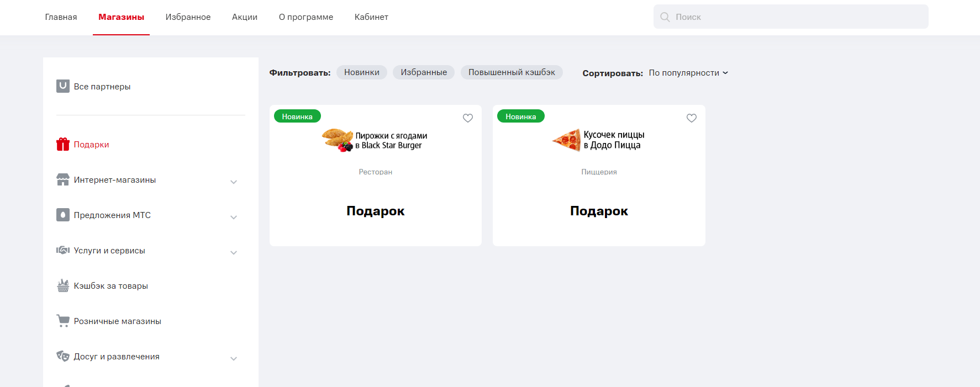Screen dimensions: 980x387
Task: Go to the Кабинет tab
Action: [371, 17]
